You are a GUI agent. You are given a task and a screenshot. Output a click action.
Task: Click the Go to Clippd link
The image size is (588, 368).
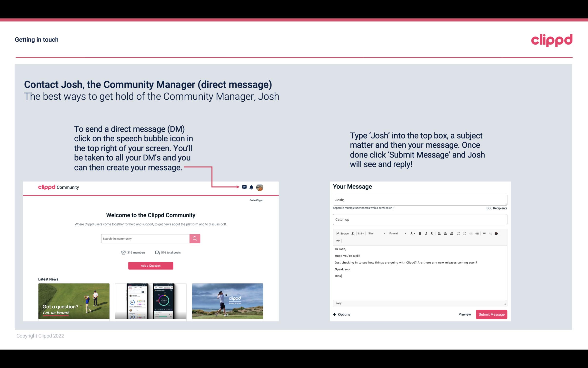(x=255, y=200)
